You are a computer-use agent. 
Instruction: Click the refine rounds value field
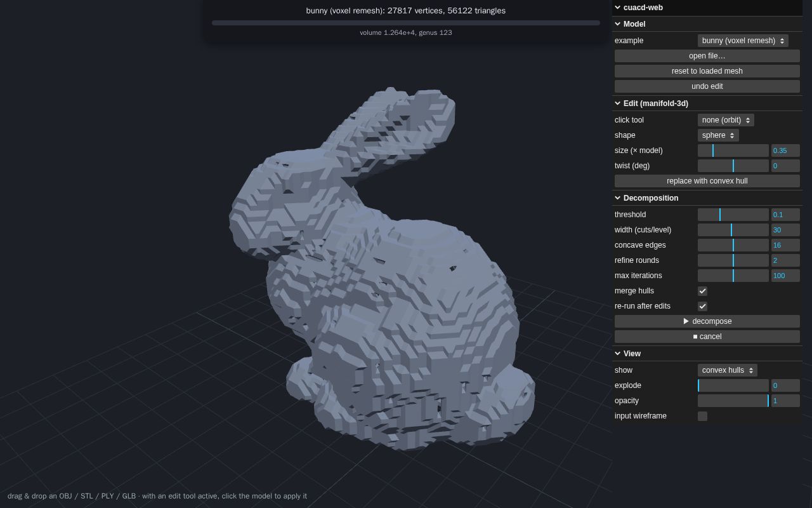[x=785, y=260]
